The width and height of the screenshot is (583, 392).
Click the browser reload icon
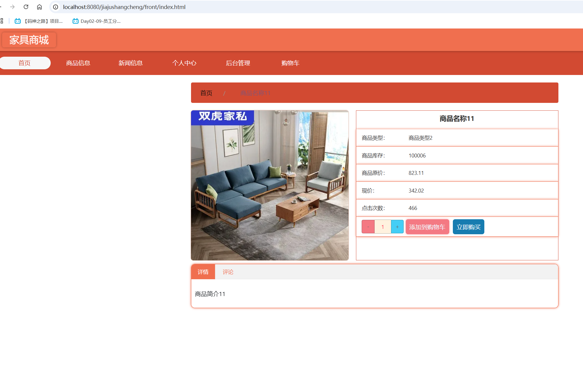tap(26, 7)
